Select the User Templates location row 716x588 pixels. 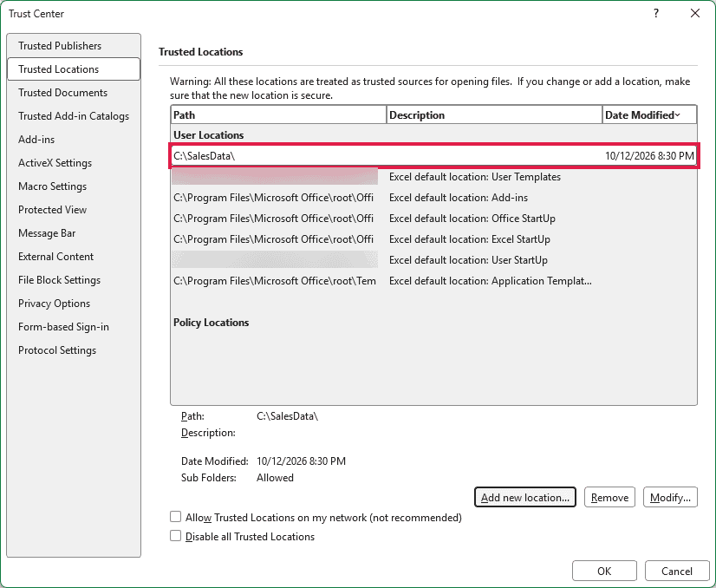click(433, 177)
